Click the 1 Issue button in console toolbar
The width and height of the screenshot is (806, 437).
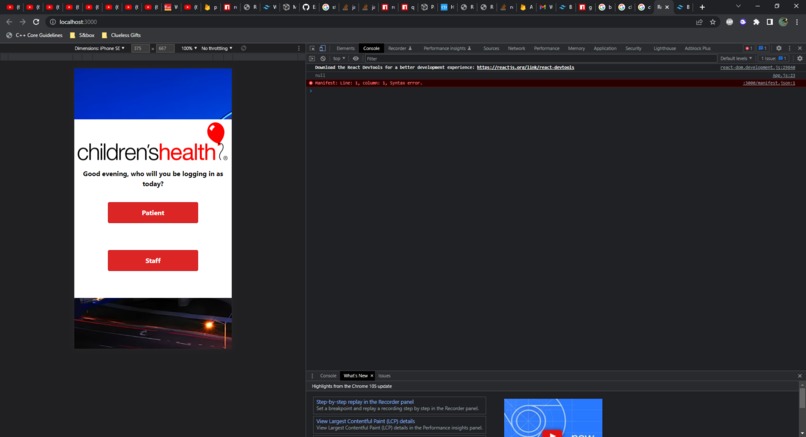pyautogui.click(x=774, y=59)
